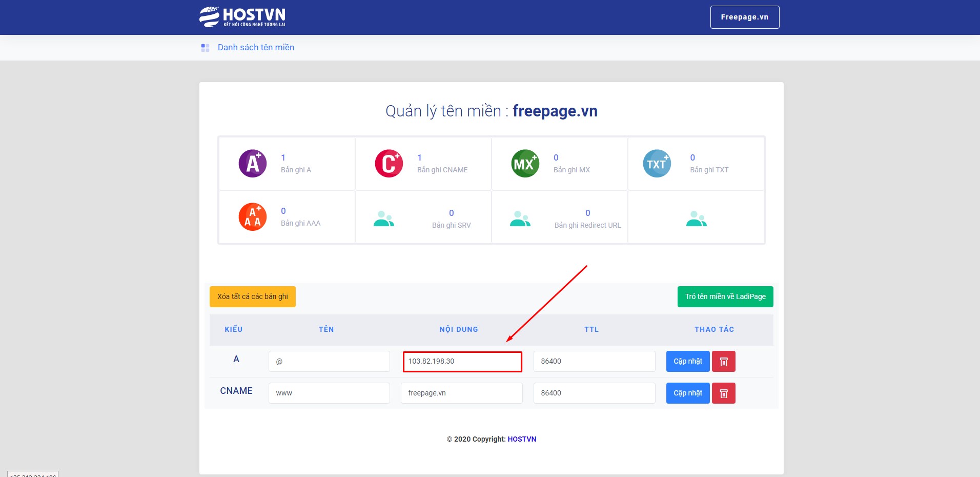Delete the CNAME record with trash icon

(724, 393)
